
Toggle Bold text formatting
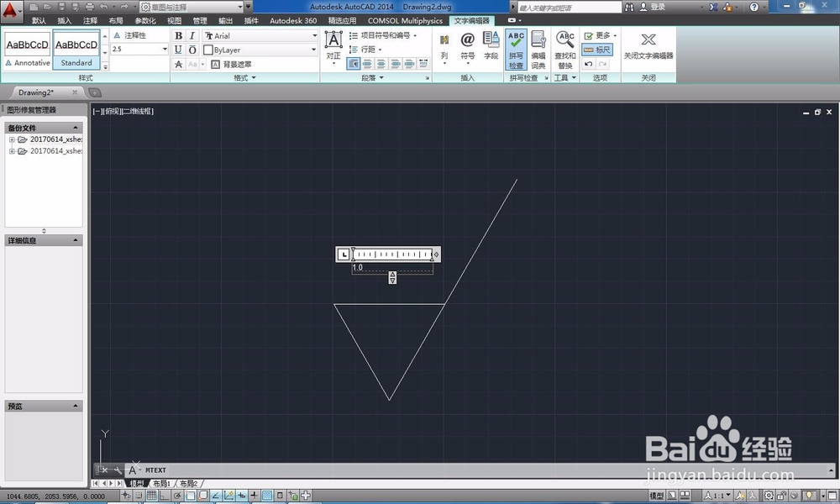pos(178,36)
